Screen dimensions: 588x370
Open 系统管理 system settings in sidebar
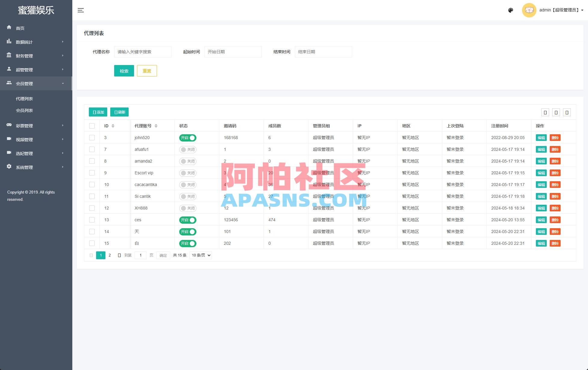coord(24,167)
